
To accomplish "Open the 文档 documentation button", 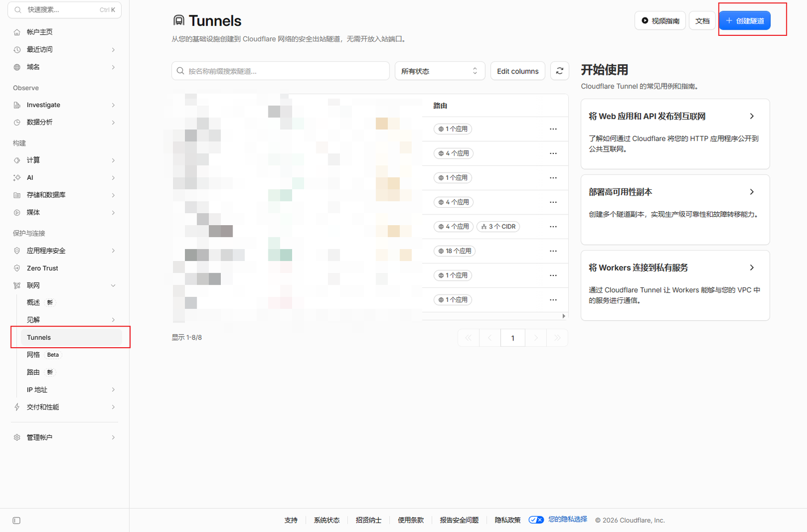I will tap(702, 21).
